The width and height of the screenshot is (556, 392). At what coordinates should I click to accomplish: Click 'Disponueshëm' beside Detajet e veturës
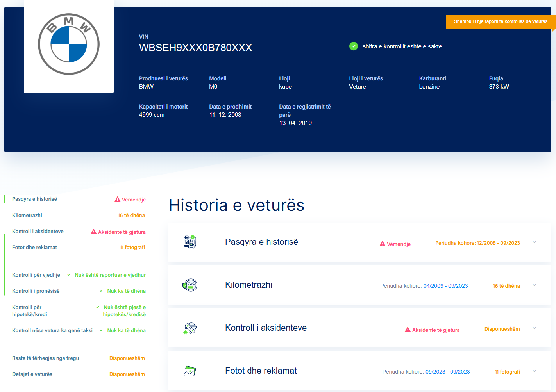(x=127, y=374)
